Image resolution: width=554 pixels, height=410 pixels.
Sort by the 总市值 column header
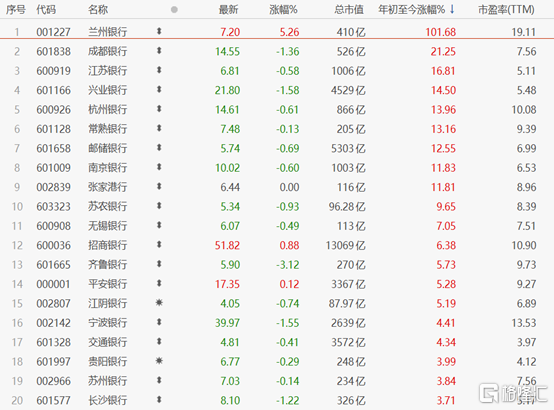tap(349, 10)
